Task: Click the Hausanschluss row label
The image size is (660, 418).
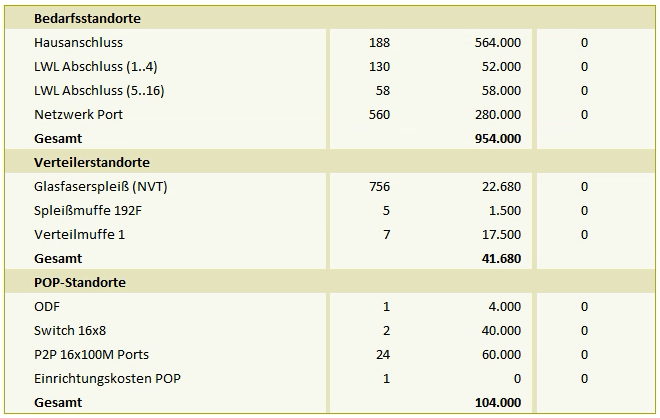Action: (x=78, y=43)
